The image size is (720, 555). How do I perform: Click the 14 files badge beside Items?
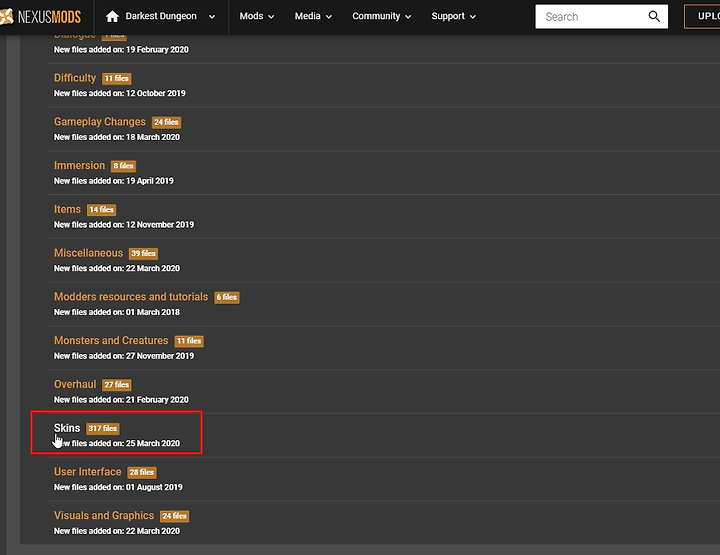[101, 210]
